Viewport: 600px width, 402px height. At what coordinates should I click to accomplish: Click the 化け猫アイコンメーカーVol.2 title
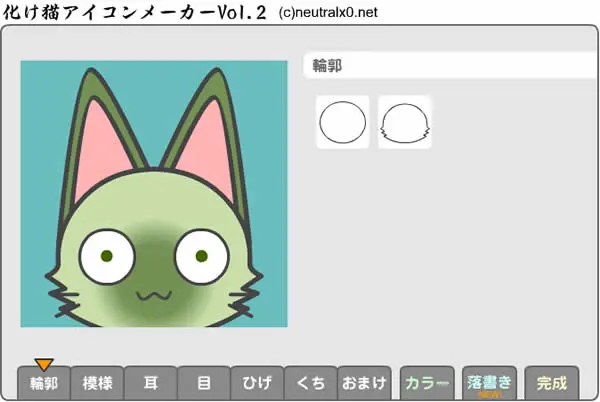(x=134, y=12)
